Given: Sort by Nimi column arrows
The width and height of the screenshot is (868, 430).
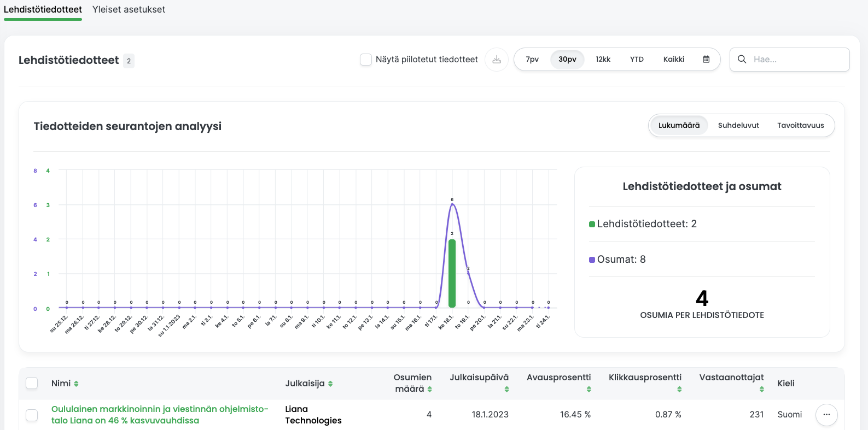Looking at the screenshot, I should tap(76, 384).
